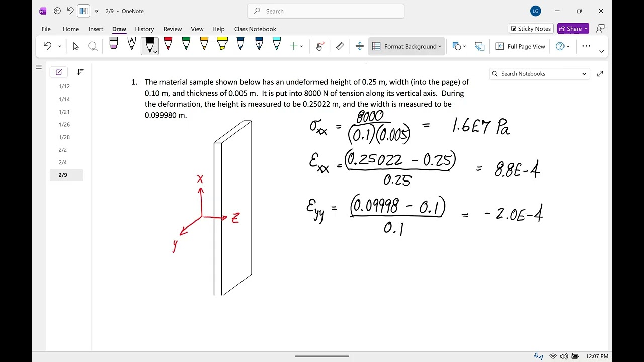Switch to the Review tab

(x=173, y=29)
